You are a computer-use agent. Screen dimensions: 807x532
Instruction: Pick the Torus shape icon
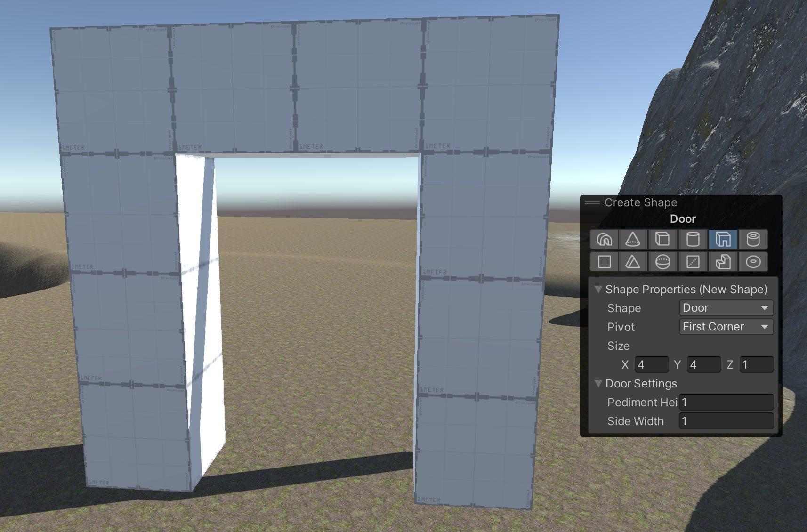point(753,262)
